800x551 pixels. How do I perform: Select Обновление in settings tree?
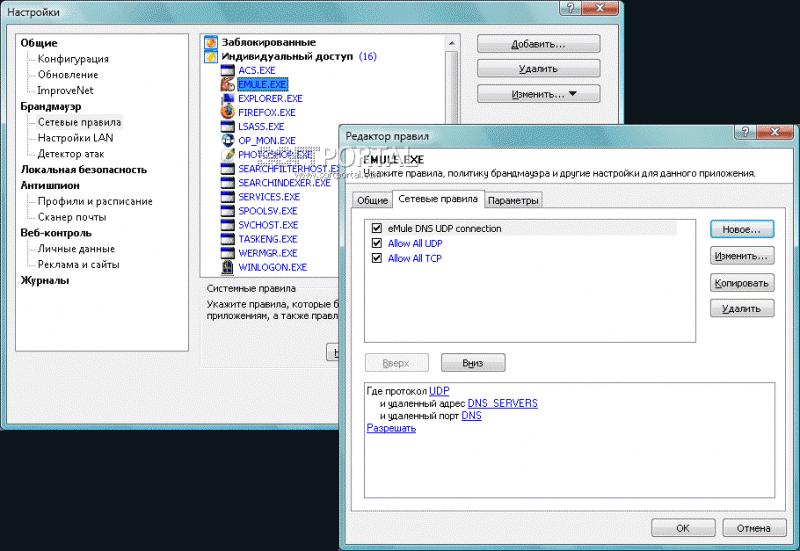68,74
